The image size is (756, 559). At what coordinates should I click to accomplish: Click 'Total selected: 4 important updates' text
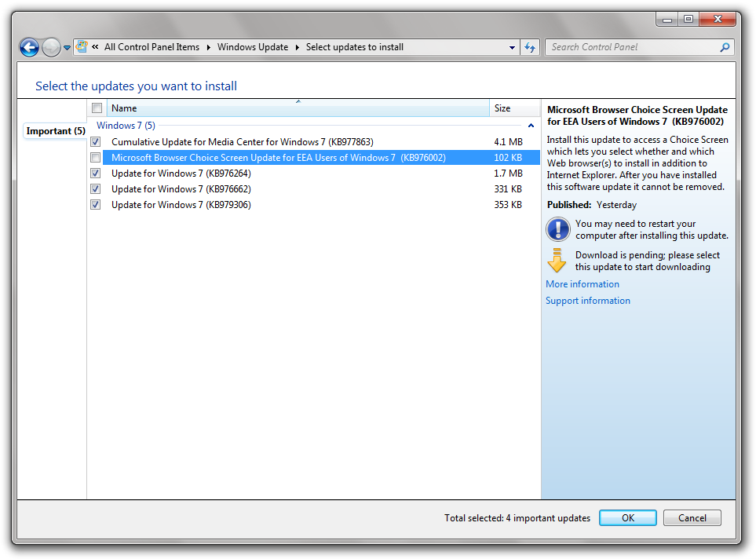click(x=517, y=518)
